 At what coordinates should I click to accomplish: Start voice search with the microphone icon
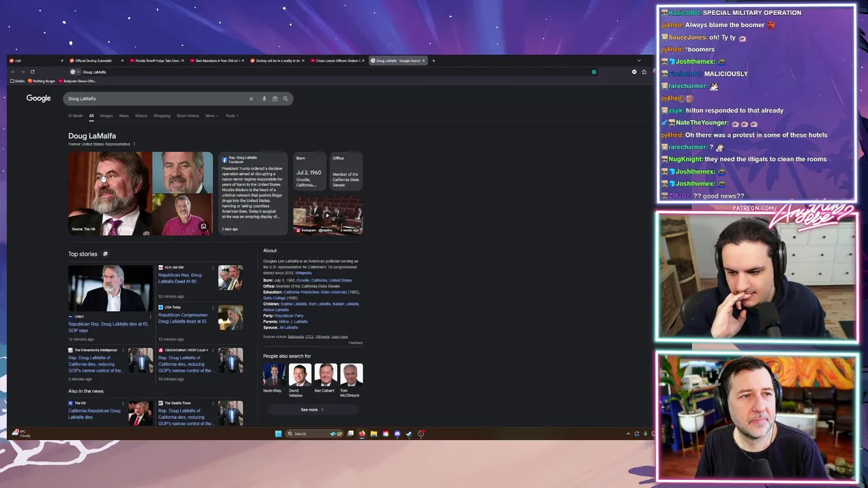264,99
